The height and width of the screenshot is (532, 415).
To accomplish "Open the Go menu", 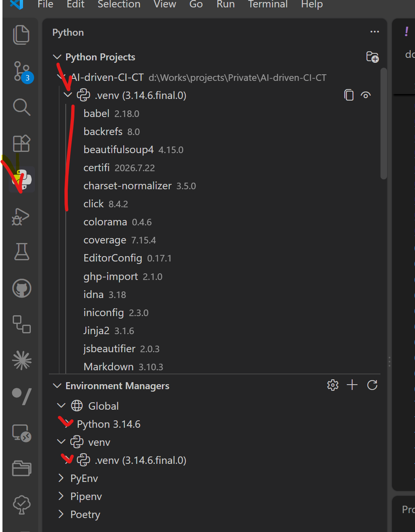I will pos(196,5).
